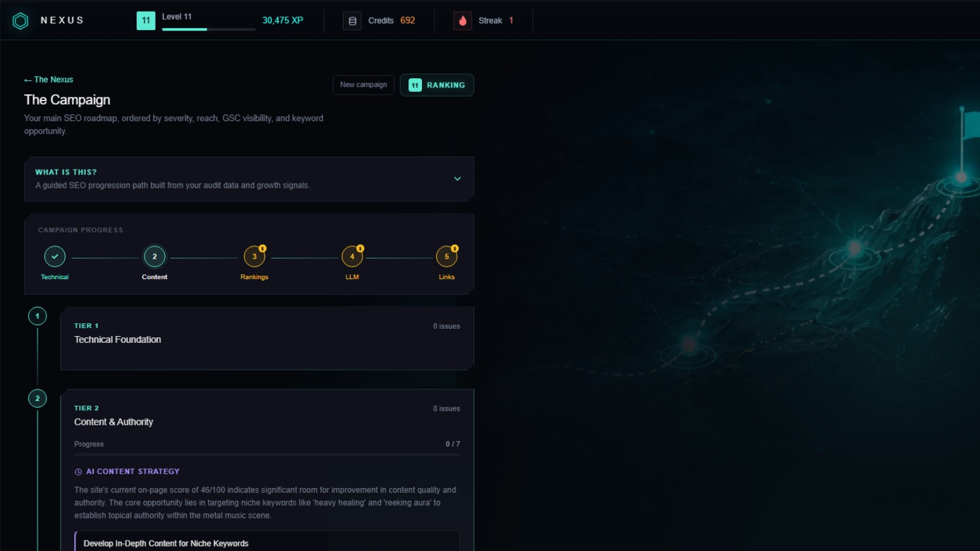980x551 pixels.
Task: Click the Links step label
Action: point(447,277)
